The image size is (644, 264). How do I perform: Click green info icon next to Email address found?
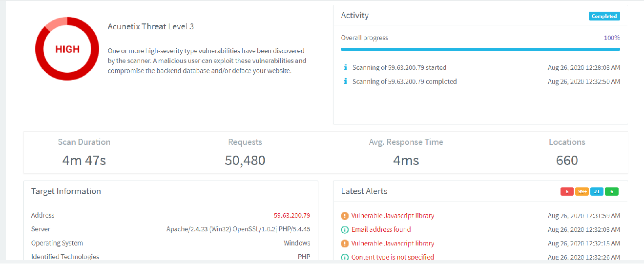[345, 229]
